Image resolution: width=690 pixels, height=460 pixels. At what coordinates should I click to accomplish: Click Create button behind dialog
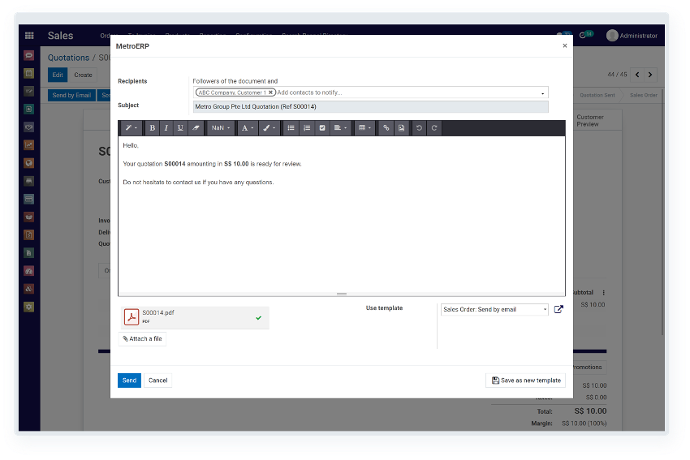click(83, 75)
